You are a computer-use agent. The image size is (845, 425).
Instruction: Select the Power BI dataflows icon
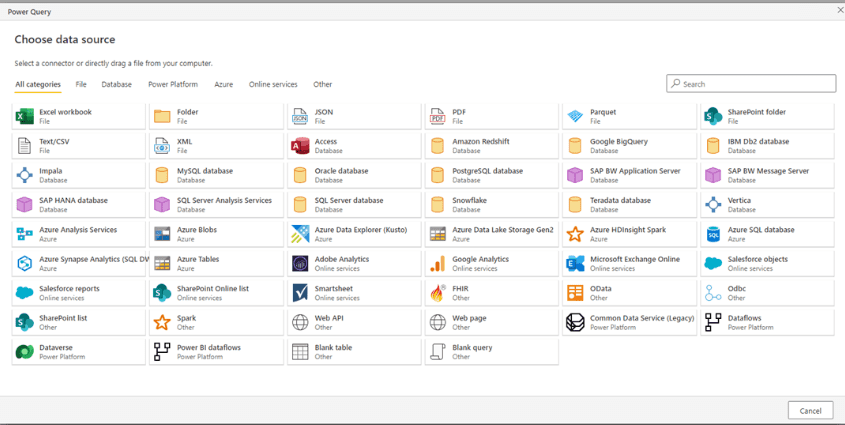coord(162,352)
